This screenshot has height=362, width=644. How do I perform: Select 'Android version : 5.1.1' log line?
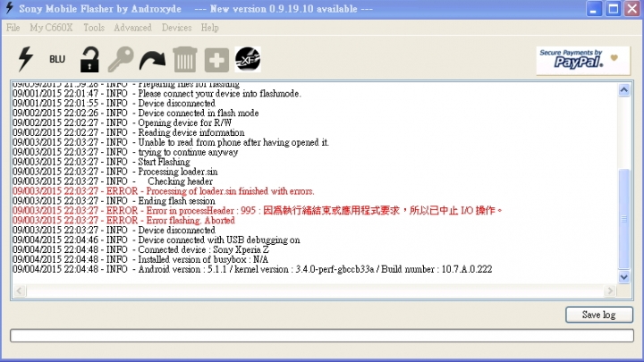252,269
